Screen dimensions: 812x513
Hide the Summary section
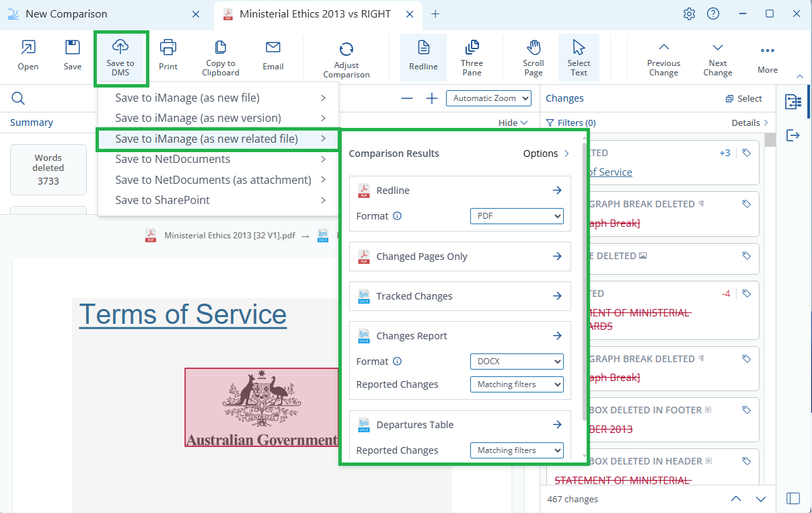pyautogui.click(x=513, y=123)
